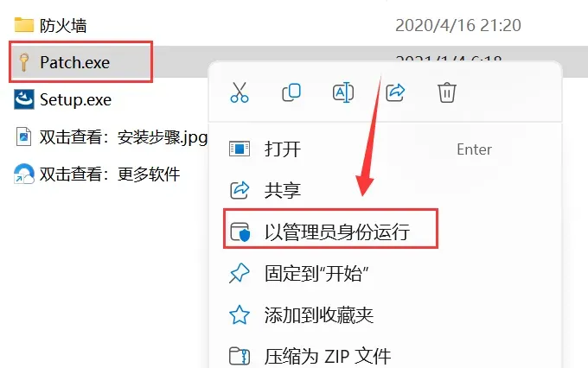
Task: Click the Copy icon in context menu
Action: (291, 92)
